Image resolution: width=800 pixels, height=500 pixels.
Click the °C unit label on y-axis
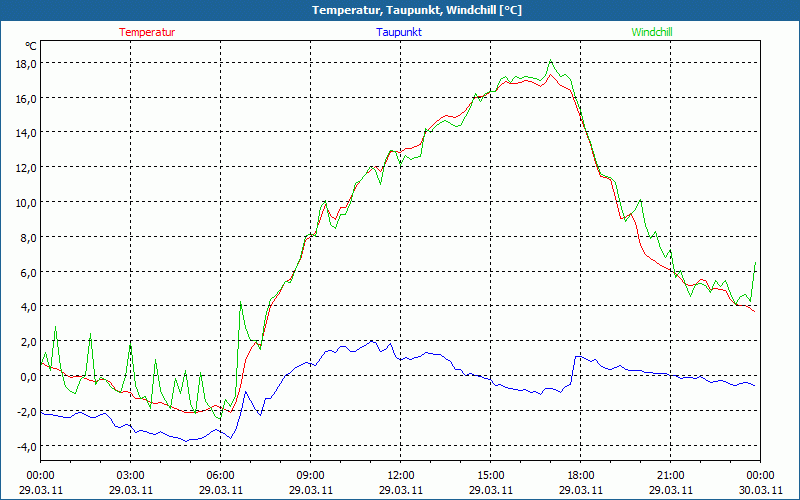(x=31, y=46)
